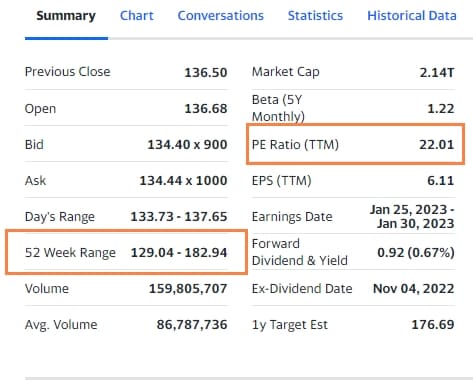Screen dimensions: 473x389
Task: Switch to the Chart tab
Action: pos(137,16)
